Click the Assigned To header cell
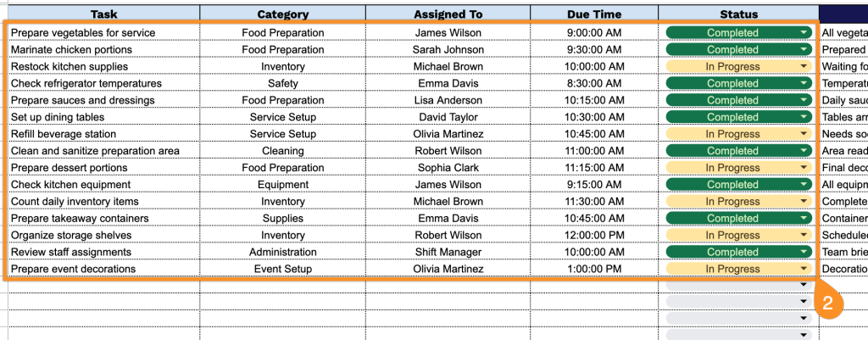 [448, 14]
